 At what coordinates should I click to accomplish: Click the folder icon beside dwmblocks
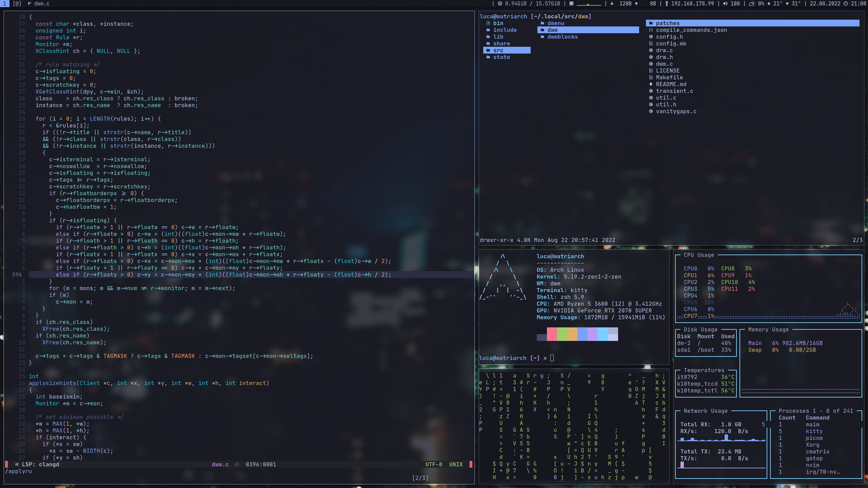coord(542,37)
